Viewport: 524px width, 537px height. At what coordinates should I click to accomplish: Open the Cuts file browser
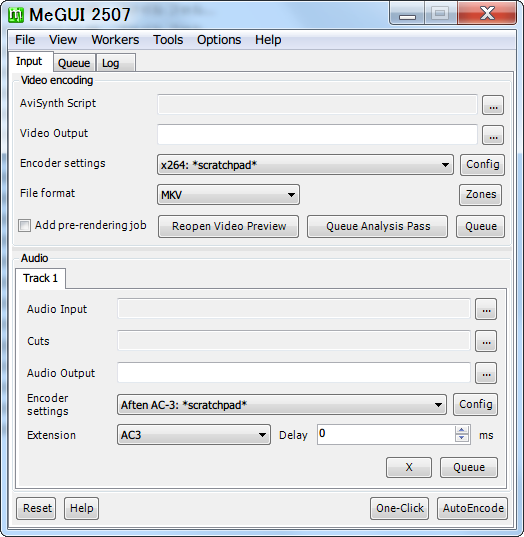[x=486, y=341]
